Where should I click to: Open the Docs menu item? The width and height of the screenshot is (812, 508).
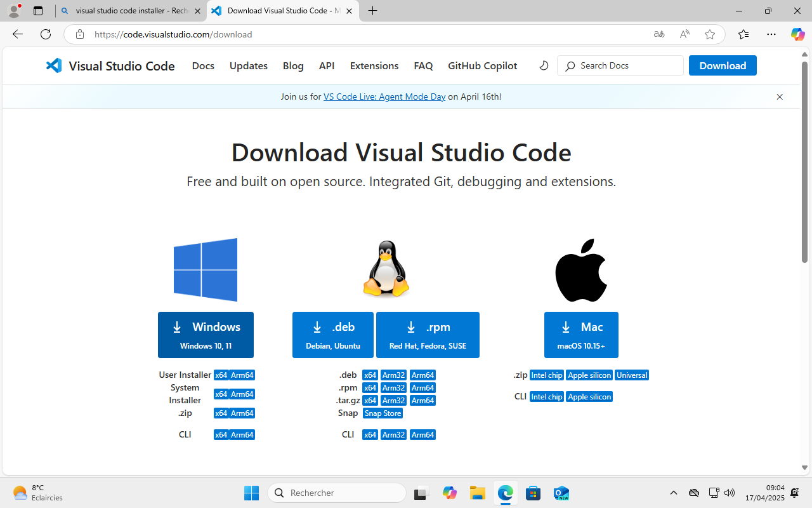click(203, 65)
